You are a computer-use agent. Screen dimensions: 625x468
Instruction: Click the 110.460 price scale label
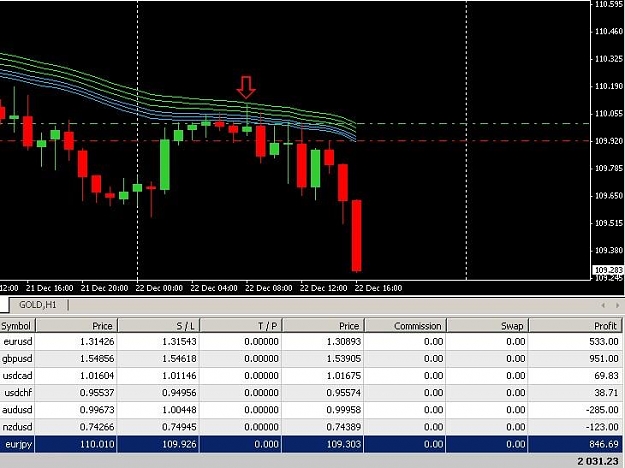point(609,31)
